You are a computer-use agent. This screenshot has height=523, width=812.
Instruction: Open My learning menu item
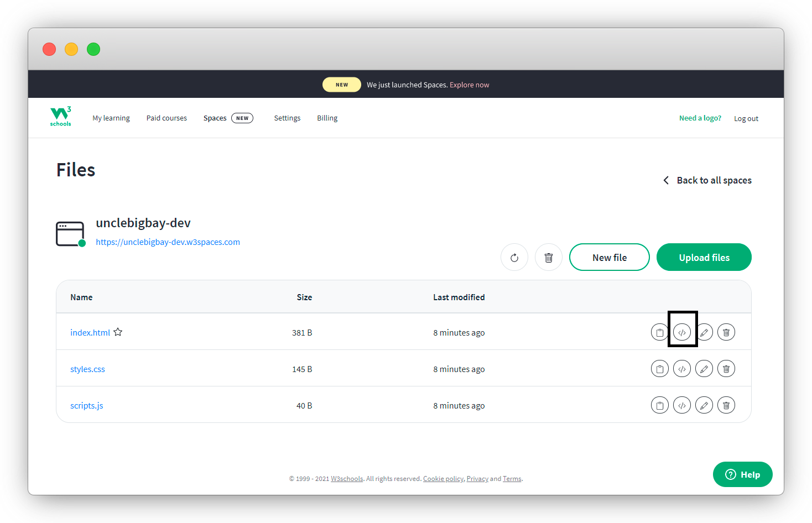111,118
